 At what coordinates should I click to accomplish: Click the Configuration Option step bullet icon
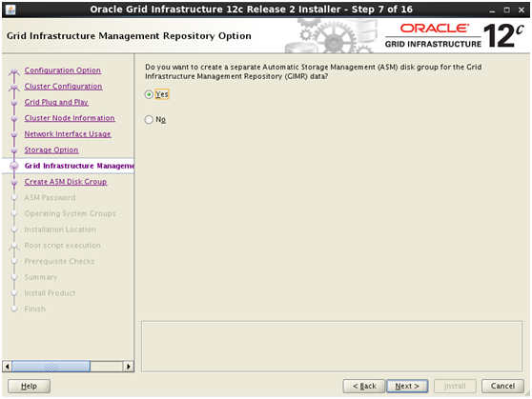tap(14, 71)
